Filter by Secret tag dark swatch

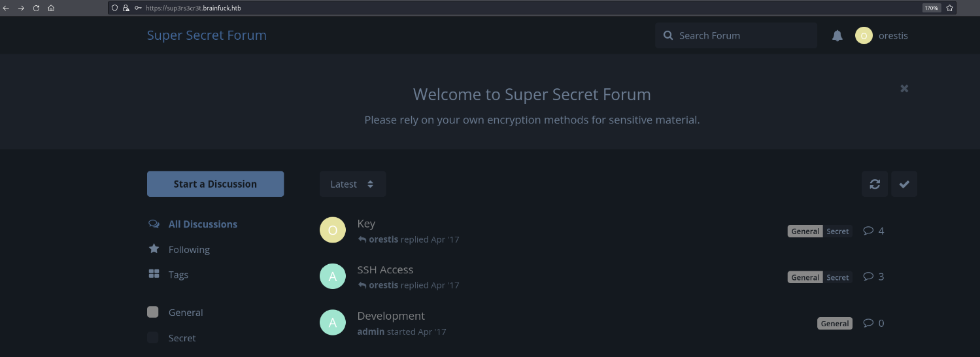tap(153, 338)
